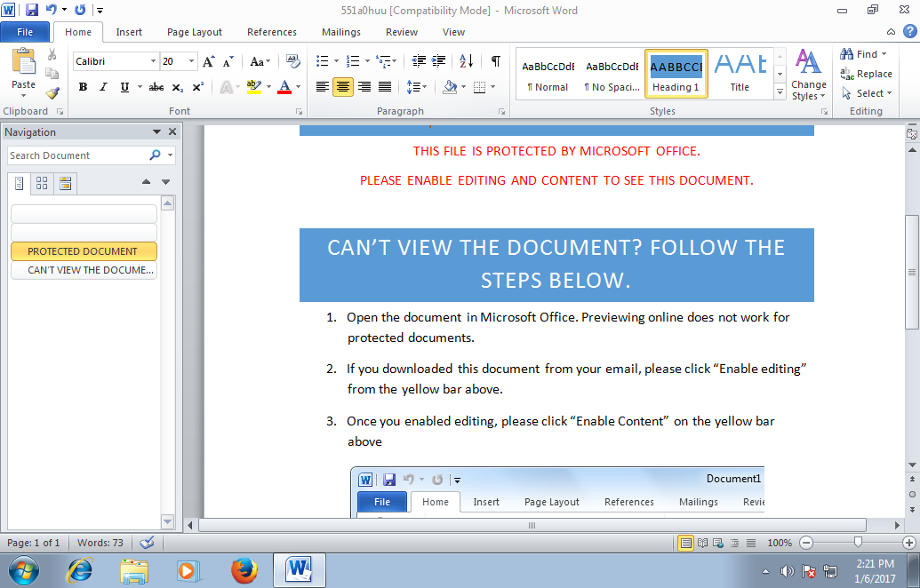The height and width of the screenshot is (588, 920).
Task: Click the Redo/Repeat icon
Action: [x=80, y=10]
